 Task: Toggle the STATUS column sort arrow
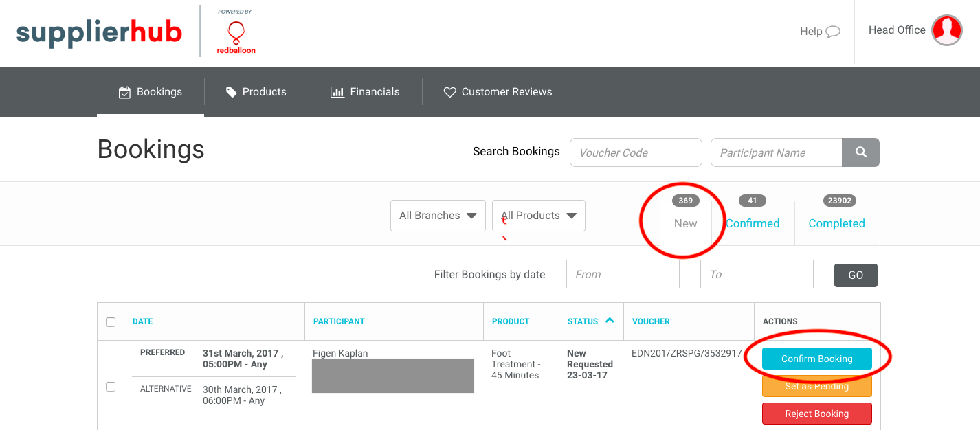(x=612, y=321)
